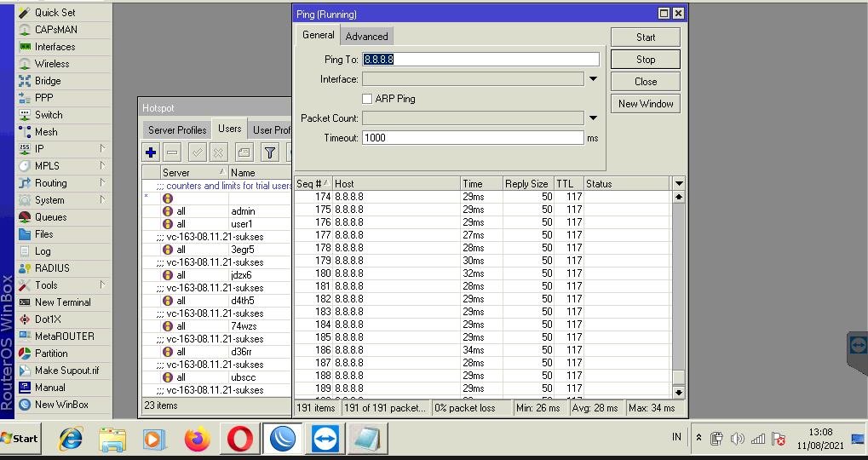Switch to Advanced tab in Ping
Image resolution: width=868 pixels, height=460 pixels.
point(366,37)
